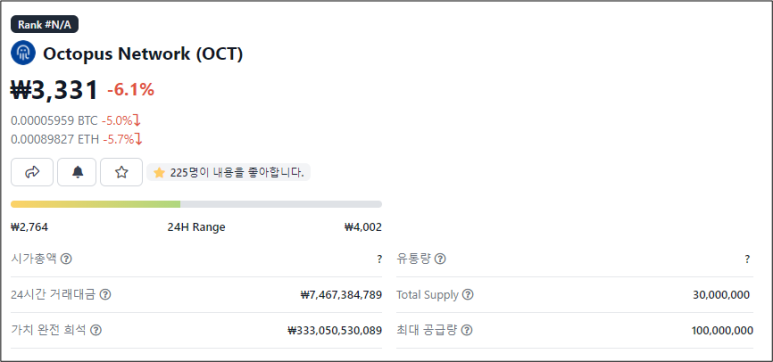The image size is (773, 362).
Task: Open help icon next to Total Supply
Action: pos(467,295)
